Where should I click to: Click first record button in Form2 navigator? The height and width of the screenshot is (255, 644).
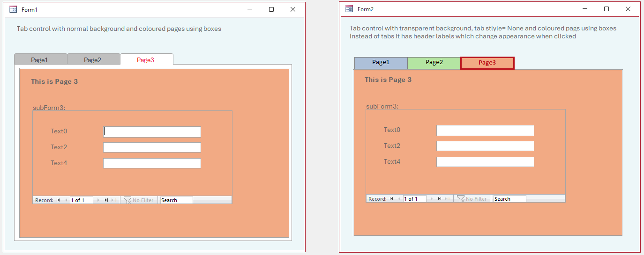(x=391, y=199)
